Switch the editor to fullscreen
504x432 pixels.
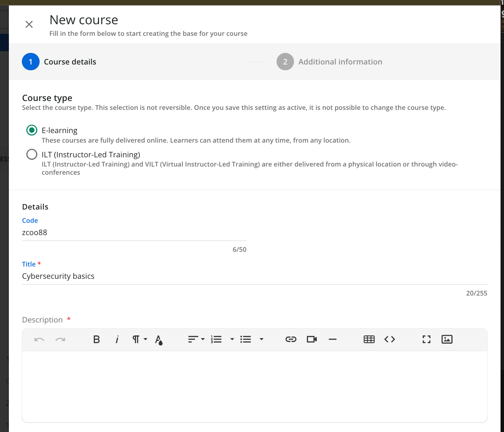(x=426, y=339)
